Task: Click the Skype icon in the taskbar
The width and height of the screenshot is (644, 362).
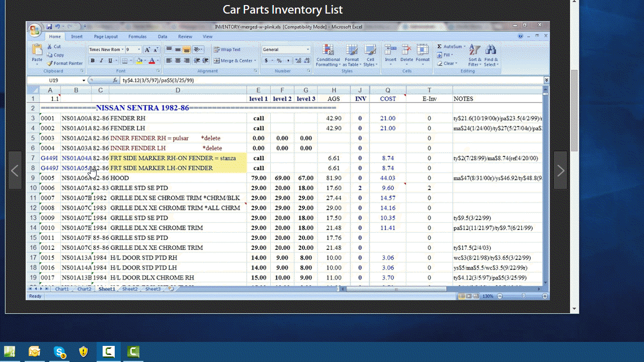Action: point(60,351)
